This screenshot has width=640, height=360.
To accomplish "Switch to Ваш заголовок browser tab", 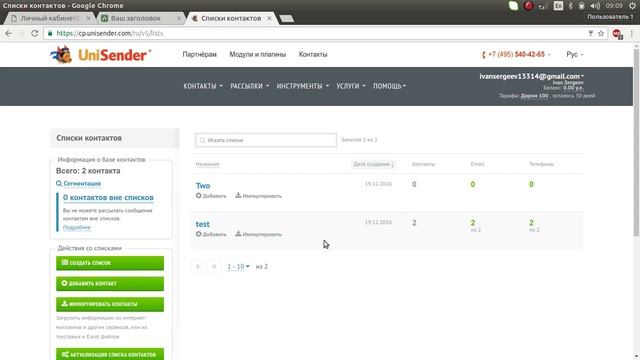I will click(x=141, y=18).
